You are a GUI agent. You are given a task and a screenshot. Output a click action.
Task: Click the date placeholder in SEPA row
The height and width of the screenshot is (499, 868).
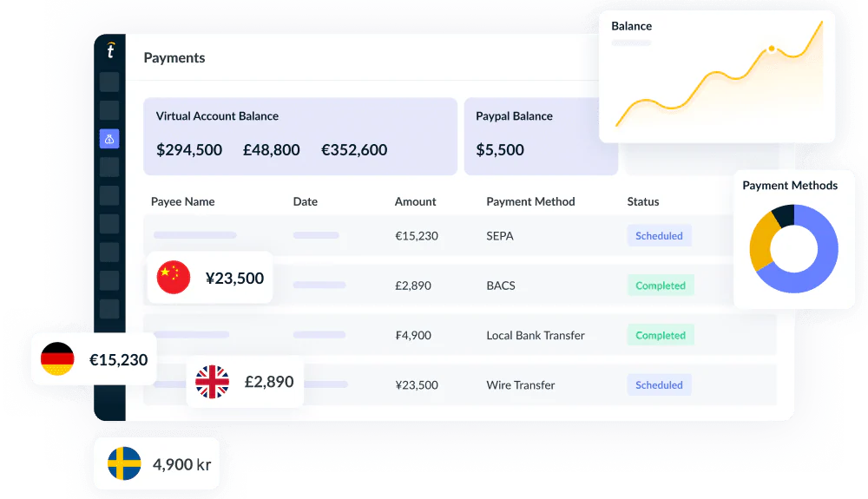[x=316, y=235]
